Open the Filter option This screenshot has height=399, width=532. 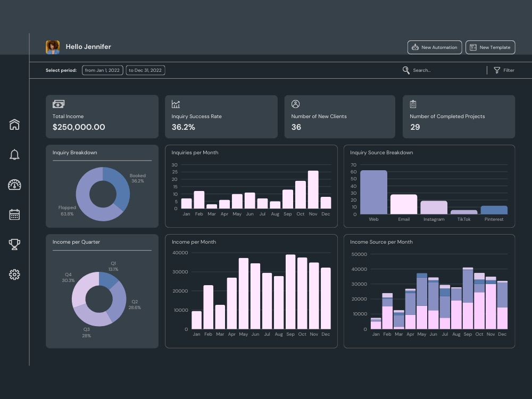tap(504, 70)
